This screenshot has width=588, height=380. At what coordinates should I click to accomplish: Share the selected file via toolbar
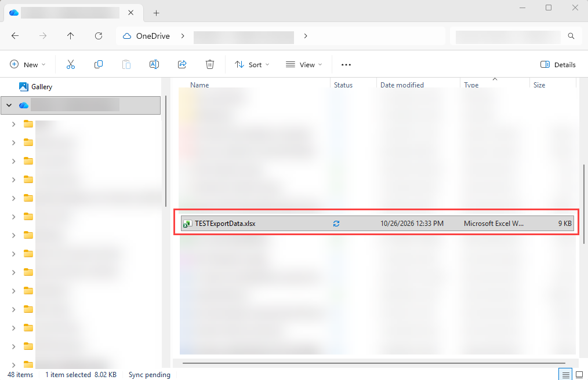coord(182,64)
